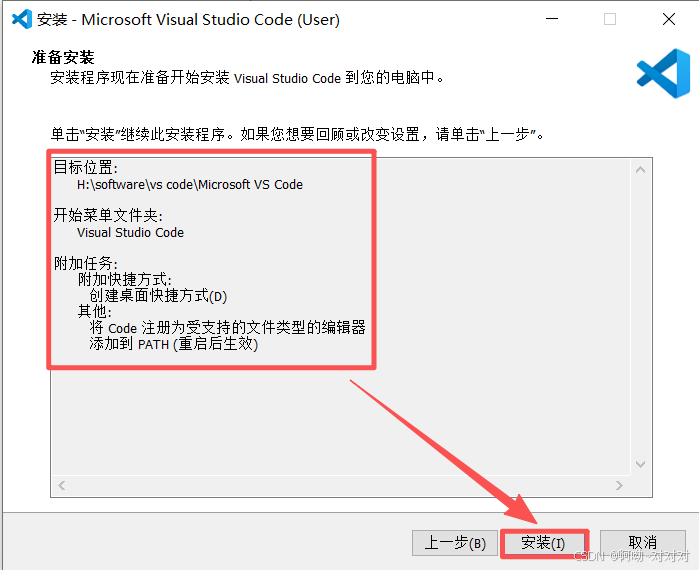Screen dimensions: 699x570
Task: Click the Install 安装(I) button
Action: pos(543,543)
